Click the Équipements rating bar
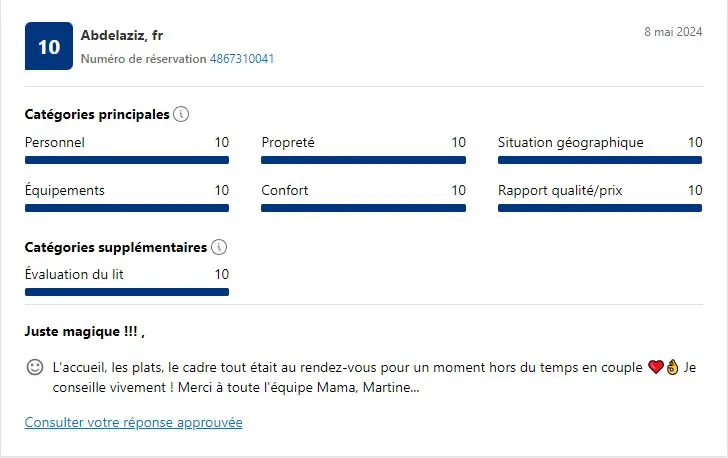Viewport: 728px width, 458px height. point(127,208)
